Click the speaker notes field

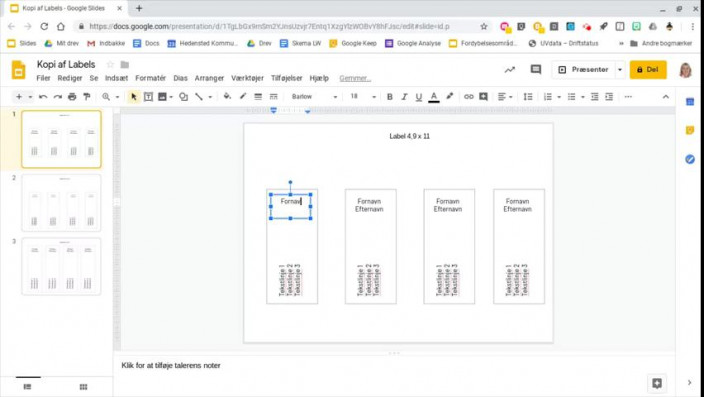tap(394, 366)
